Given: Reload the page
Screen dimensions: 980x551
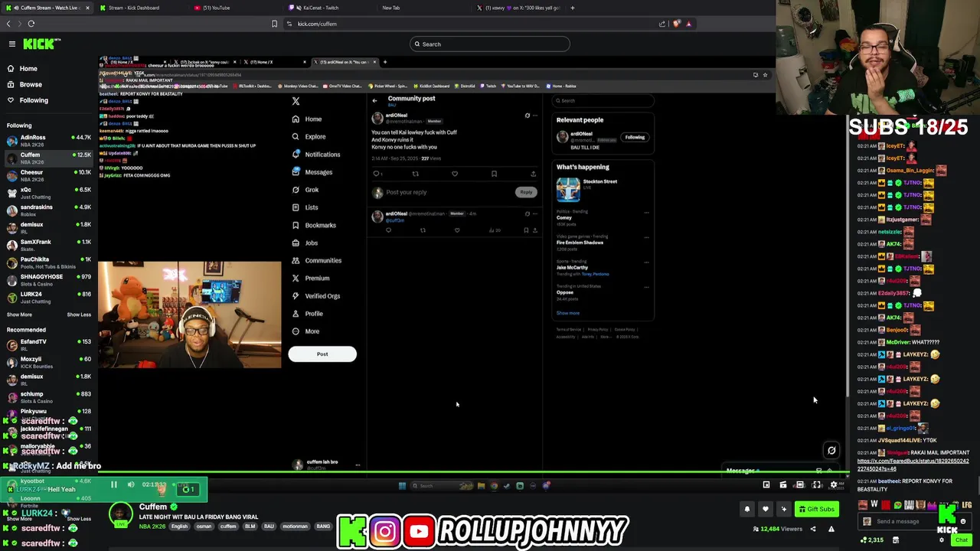Looking at the screenshot, I should tap(31, 24).
